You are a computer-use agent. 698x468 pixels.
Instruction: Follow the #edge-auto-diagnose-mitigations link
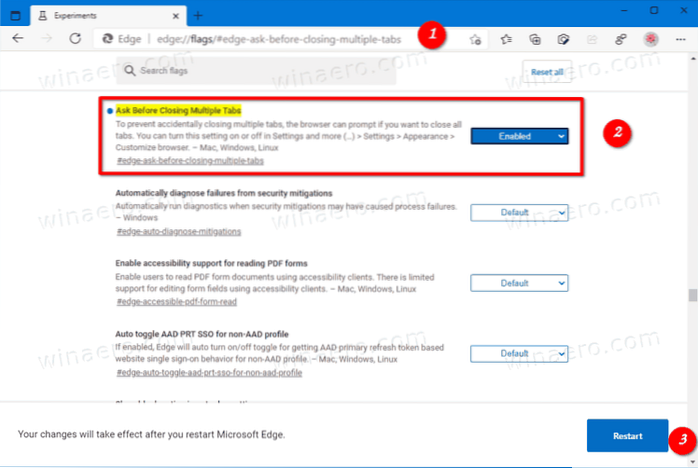pos(178,231)
